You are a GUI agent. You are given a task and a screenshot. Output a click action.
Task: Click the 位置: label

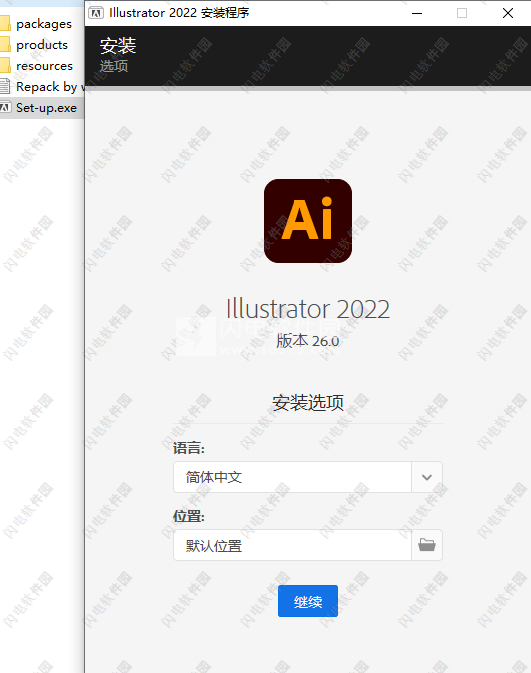(188, 515)
